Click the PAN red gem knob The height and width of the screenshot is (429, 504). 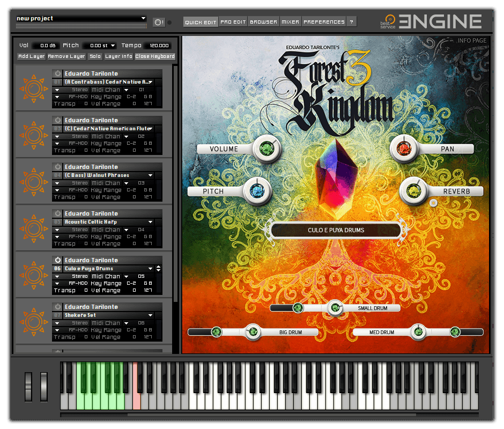click(404, 149)
